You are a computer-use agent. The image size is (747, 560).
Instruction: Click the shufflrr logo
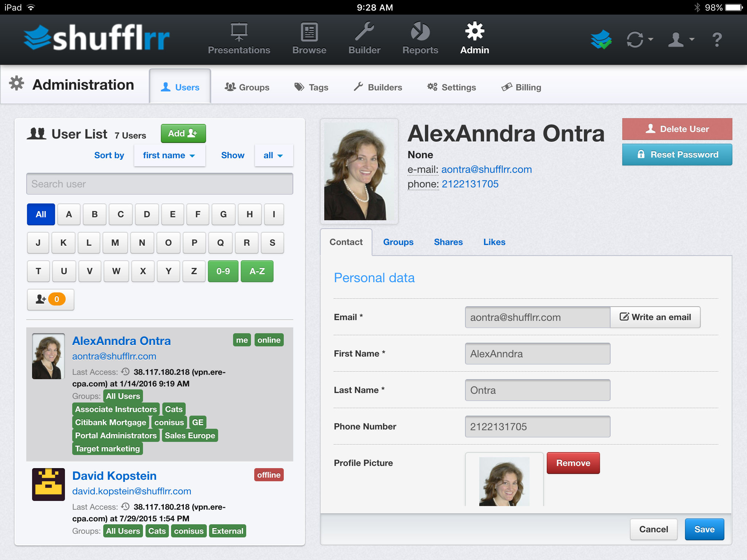[x=97, y=38]
